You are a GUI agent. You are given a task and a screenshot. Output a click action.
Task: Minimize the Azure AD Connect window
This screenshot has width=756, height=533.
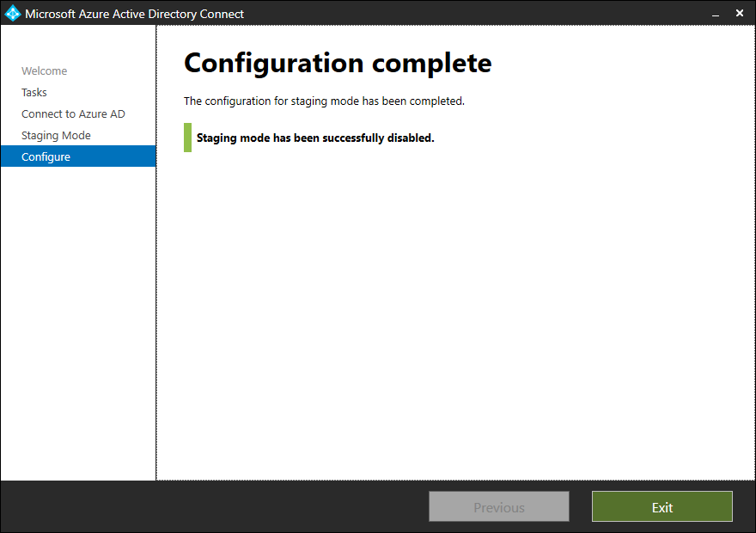(x=716, y=14)
